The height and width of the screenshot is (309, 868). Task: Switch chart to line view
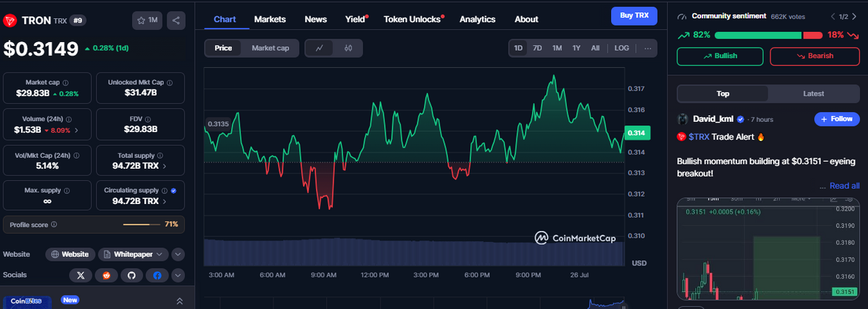pos(319,48)
